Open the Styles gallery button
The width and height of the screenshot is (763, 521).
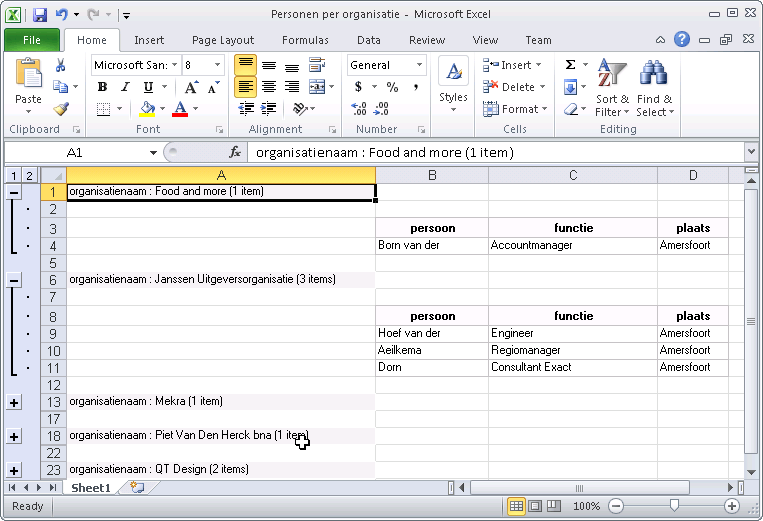click(x=453, y=85)
